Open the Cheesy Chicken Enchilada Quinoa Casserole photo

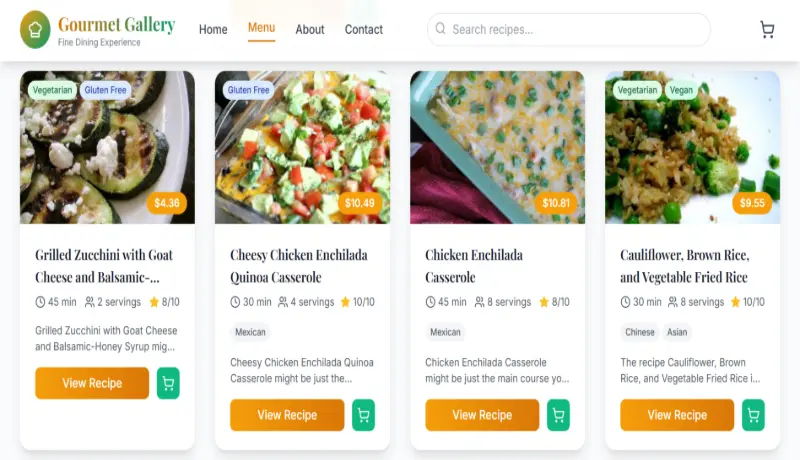302,147
